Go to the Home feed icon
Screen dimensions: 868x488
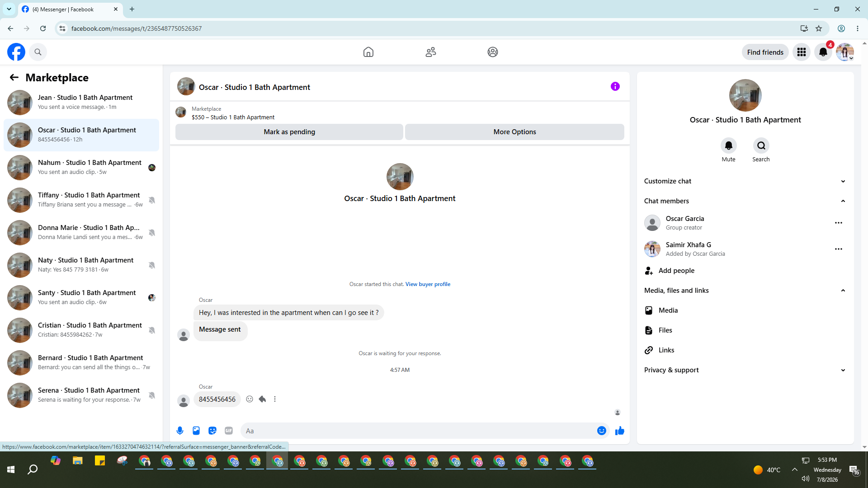(x=368, y=52)
